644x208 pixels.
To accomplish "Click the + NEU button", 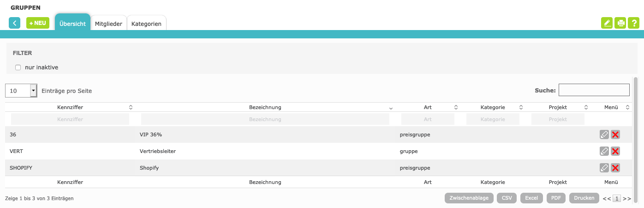I will [38, 23].
